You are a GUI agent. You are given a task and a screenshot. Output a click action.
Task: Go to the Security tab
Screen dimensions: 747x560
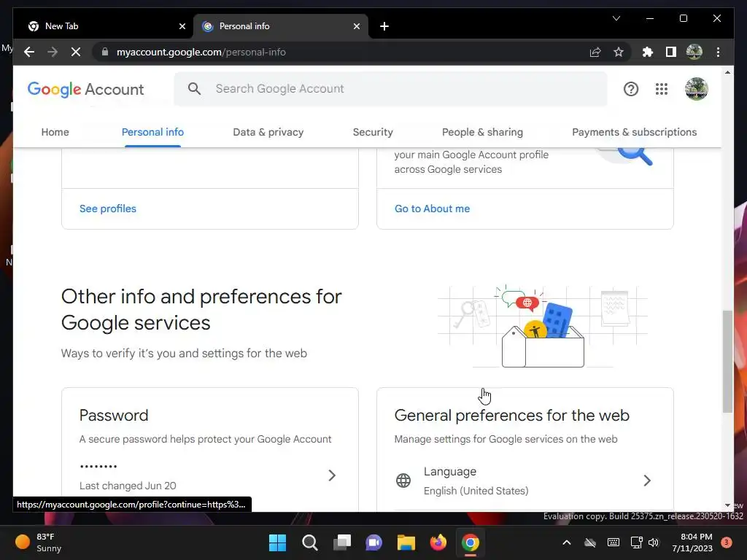(373, 132)
